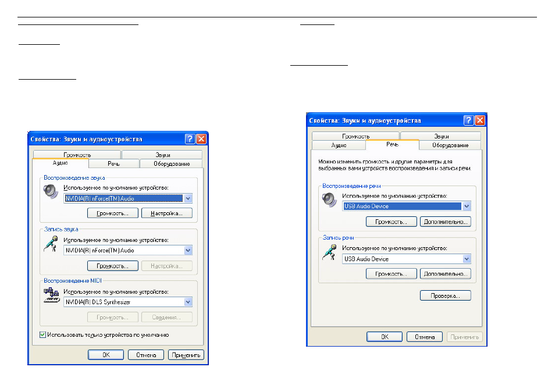The image size is (555, 392).
Task: Click Громкость button under Воспроизведение звука
Action: pyautogui.click(x=112, y=213)
